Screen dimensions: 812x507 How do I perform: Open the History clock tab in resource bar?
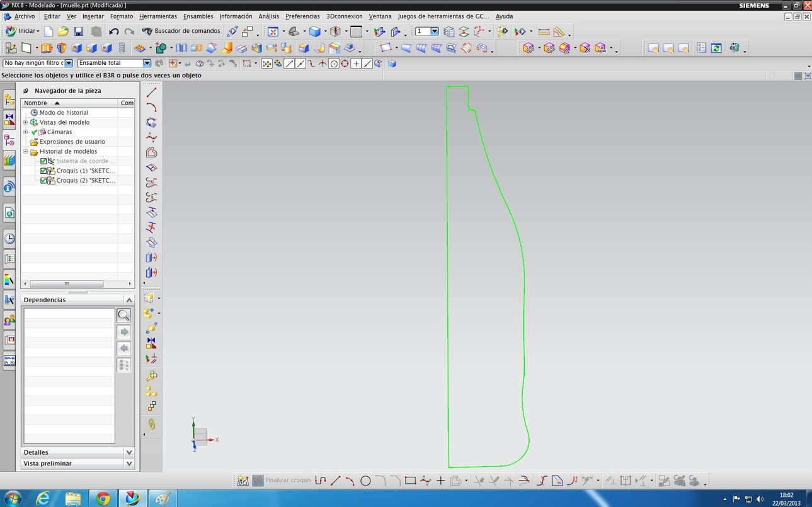tap(9, 238)
